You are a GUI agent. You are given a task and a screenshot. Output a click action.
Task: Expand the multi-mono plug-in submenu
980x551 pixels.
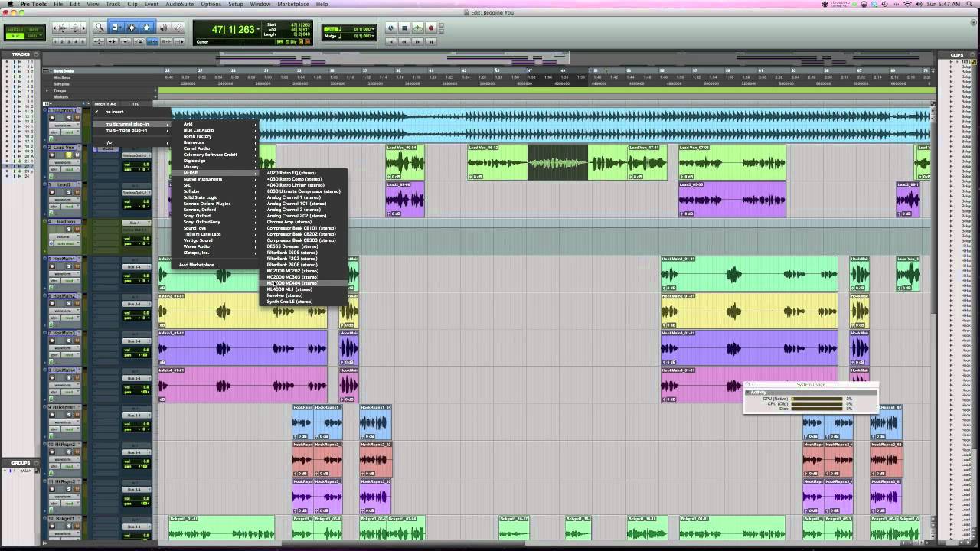[132, 130]
